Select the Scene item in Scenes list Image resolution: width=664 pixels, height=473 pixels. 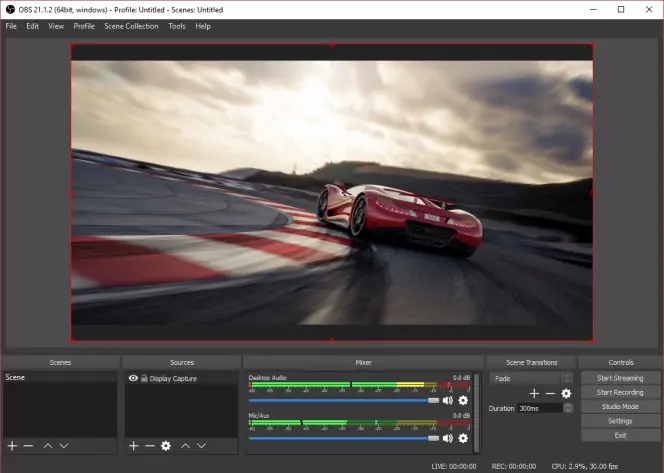(x=60, y=377)
